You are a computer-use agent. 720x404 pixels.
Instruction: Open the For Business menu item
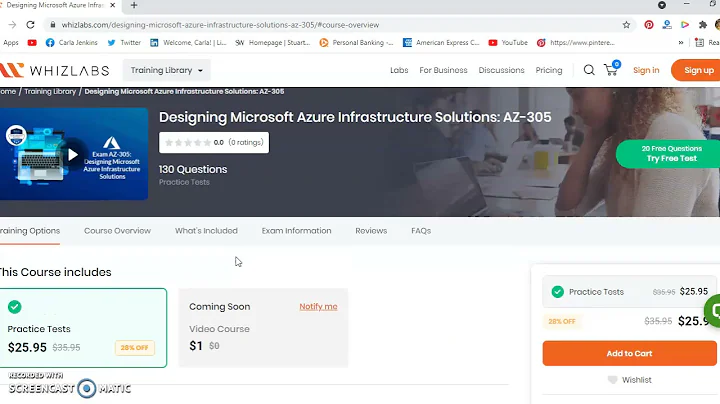coord(443,70)
